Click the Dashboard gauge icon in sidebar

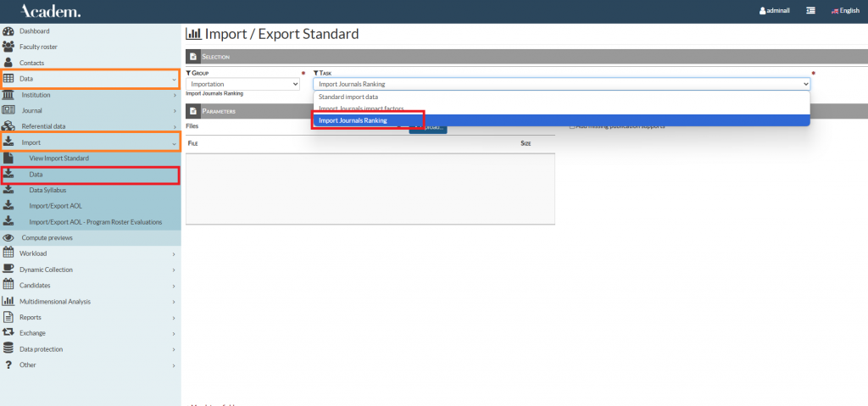click(8, 31)
